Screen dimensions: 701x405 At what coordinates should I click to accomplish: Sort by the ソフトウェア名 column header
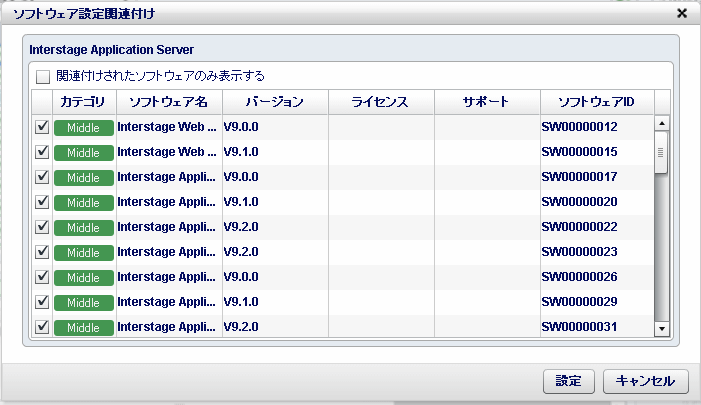tap(169, 102)
